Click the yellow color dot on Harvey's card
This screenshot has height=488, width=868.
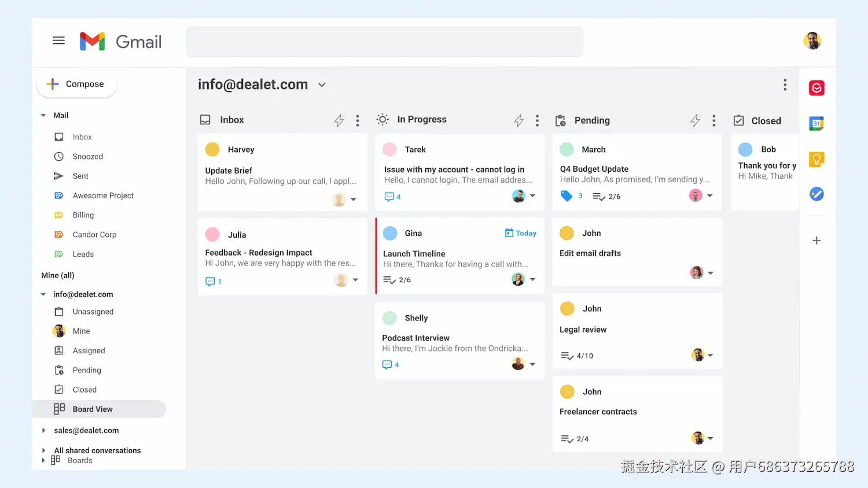click(x=212, y=149)
